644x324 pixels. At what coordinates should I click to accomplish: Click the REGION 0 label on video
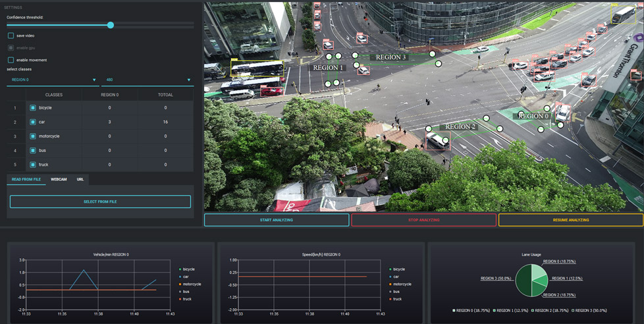(x=533, y=116)
